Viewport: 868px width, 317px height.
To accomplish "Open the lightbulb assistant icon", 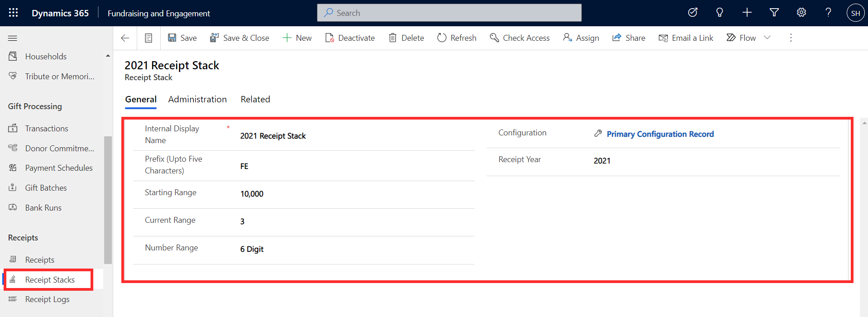I will tap(719, 13).
